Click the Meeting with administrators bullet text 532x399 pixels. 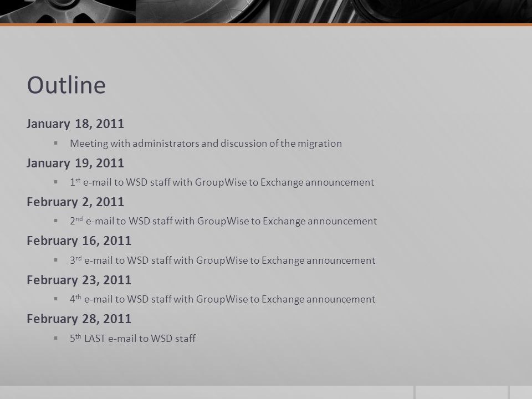(x=206, y=144)
